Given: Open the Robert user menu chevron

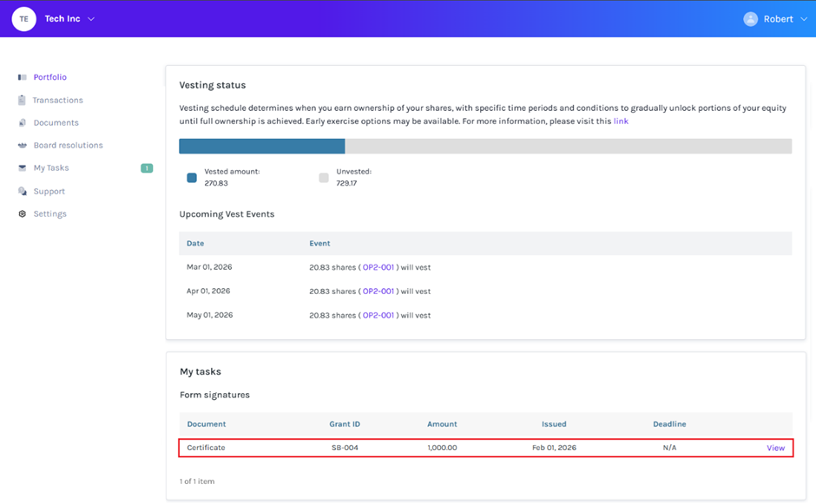Looking at the screenshot, I should pyautogui.click(x=804, y=19).
